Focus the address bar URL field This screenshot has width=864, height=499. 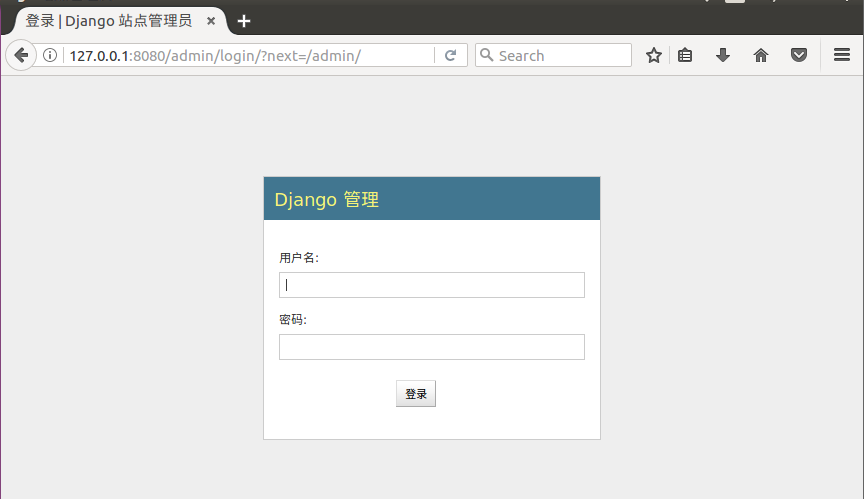coord(251,56)
